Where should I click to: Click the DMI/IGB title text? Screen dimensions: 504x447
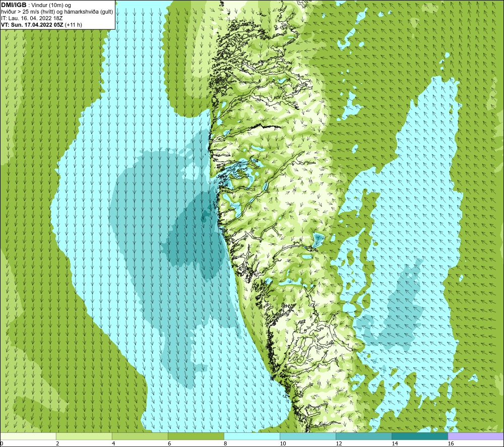pos(14,5)
